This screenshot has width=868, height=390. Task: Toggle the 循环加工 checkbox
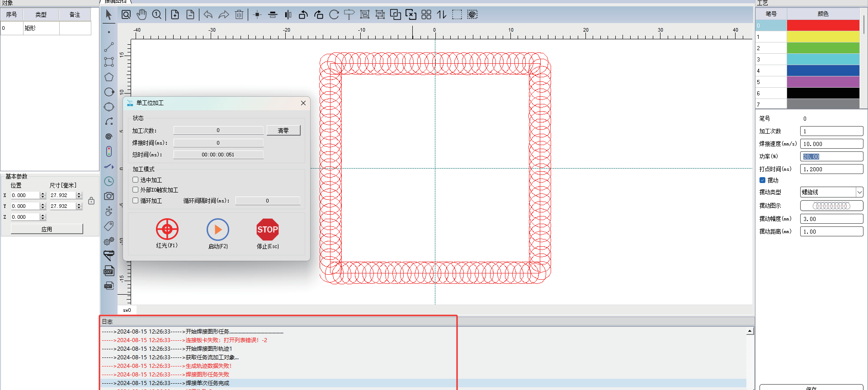point(136,201)
